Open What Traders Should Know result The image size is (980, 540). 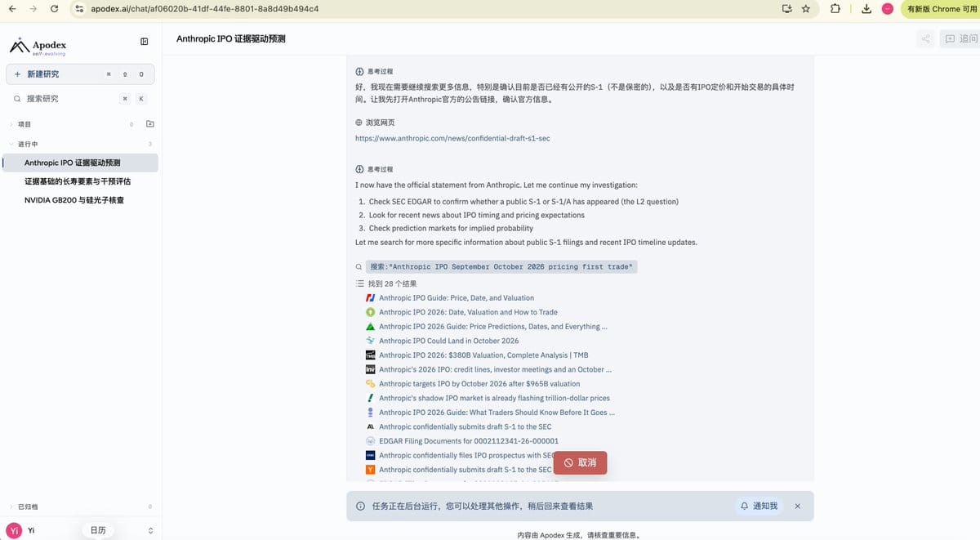tap(497, 413)
